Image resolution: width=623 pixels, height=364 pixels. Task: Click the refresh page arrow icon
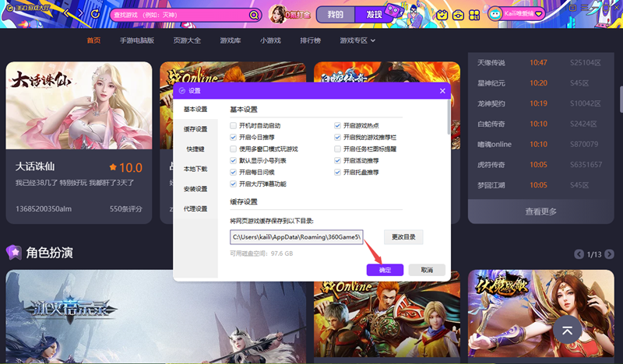[x=95, y=14]
